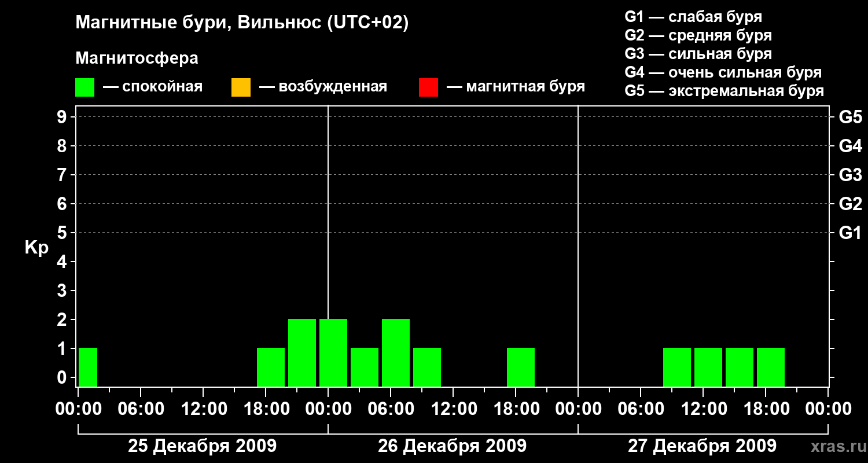Click the Kp 1 bar at 18:00 on 25 December
The image size is (868, 463).
pyautogui.click(x=271, y=367)
